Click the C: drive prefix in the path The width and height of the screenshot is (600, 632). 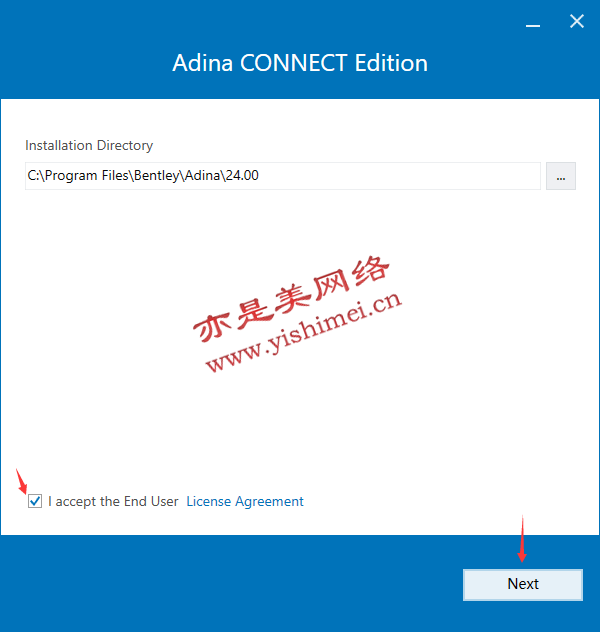(33, 175)
